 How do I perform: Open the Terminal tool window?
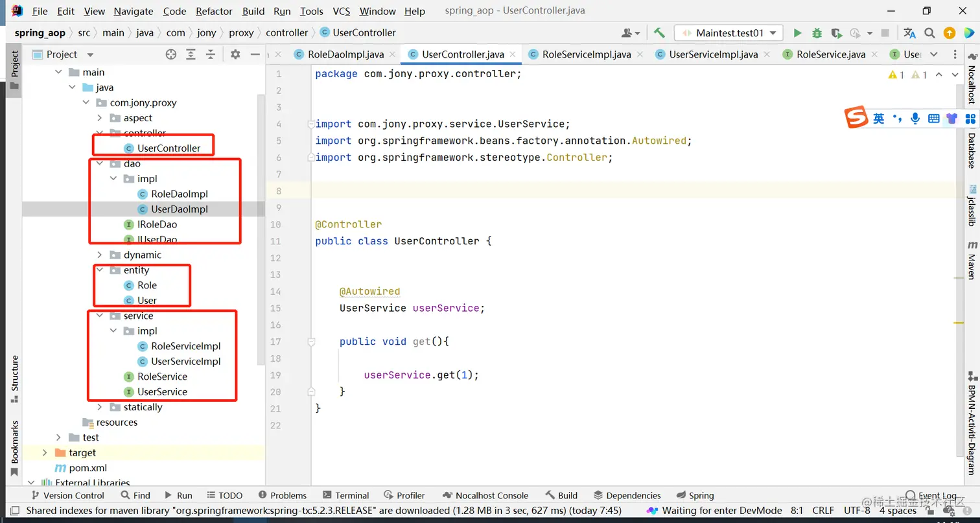tap(345, 495)
